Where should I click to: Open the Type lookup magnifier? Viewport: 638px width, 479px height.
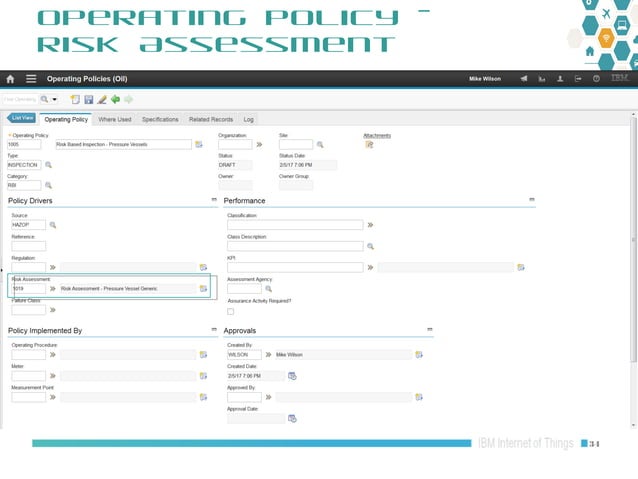coord(48,165)
